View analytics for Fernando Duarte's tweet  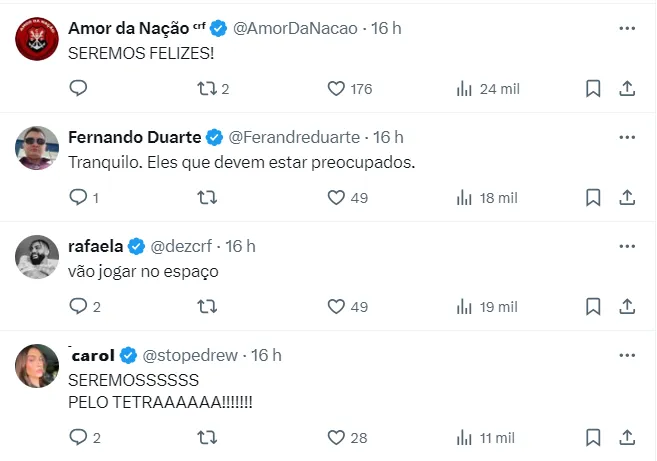click(464, 198)
